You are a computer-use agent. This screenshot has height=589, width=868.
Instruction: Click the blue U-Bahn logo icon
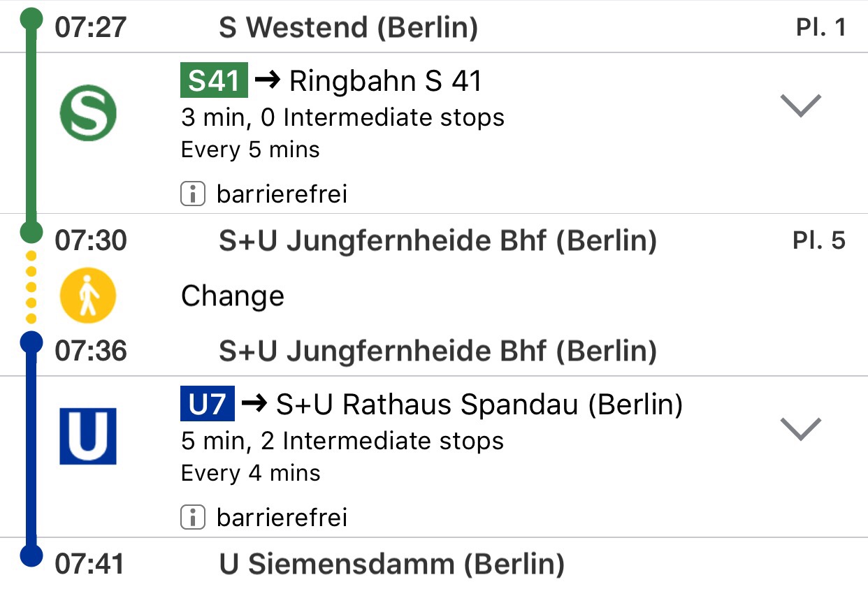88,436
